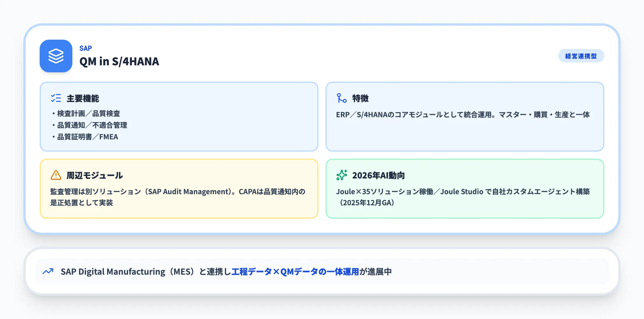
Task: Expand the 特徴 panel
Action: (465, 117)
